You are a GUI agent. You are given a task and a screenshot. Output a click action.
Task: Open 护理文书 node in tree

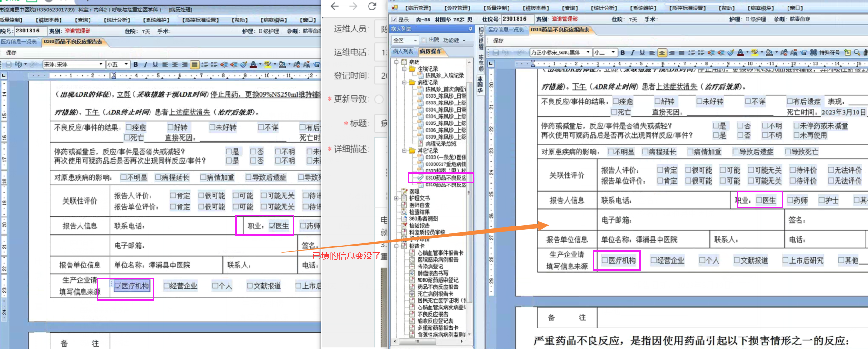coord(419,198)
